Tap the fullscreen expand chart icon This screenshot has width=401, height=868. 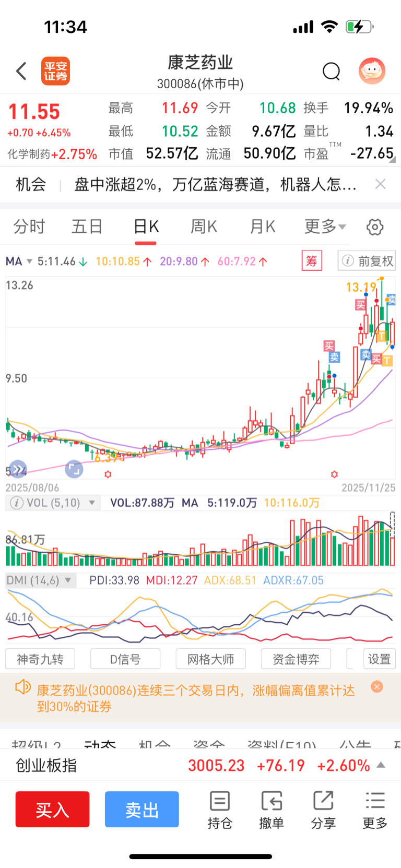[74, 469]
